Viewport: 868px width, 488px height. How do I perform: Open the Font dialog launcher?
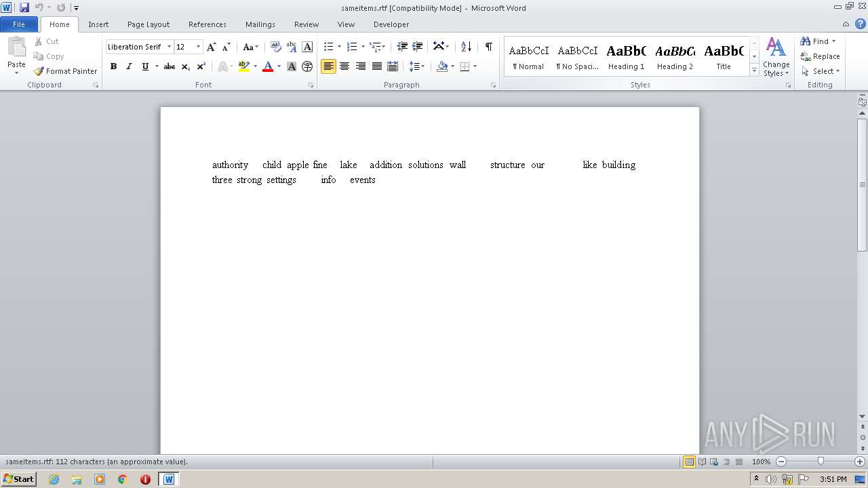coord(311,85)
